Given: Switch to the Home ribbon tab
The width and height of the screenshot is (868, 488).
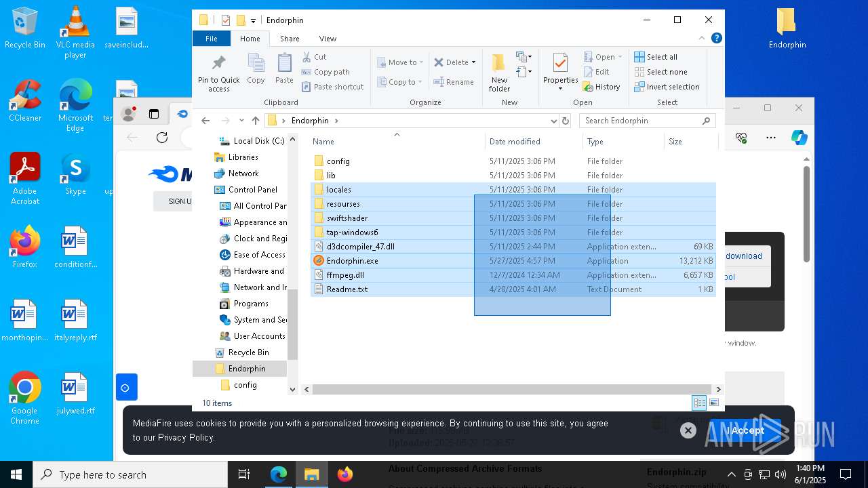Looking at the screenshot, I should coord(250,39).
